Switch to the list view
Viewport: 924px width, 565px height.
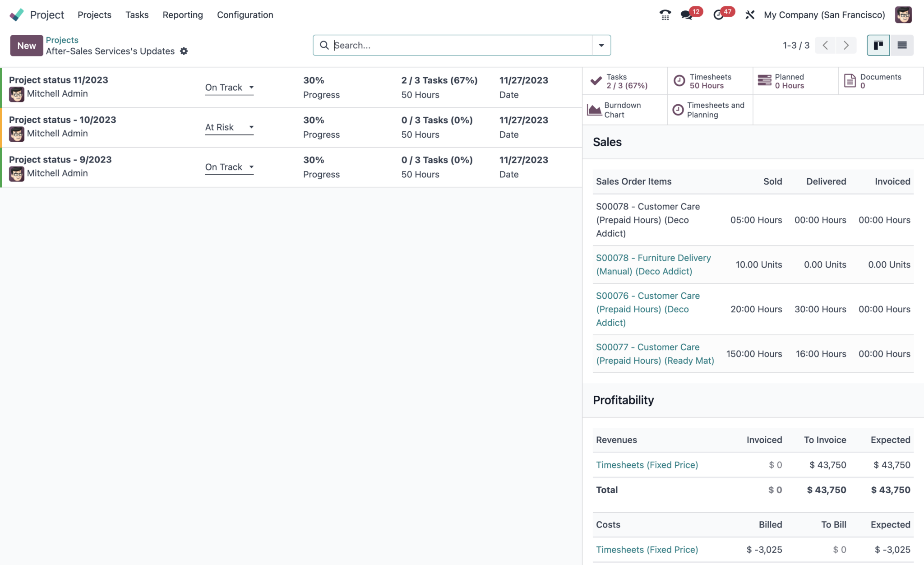click(x=902, y=45)
